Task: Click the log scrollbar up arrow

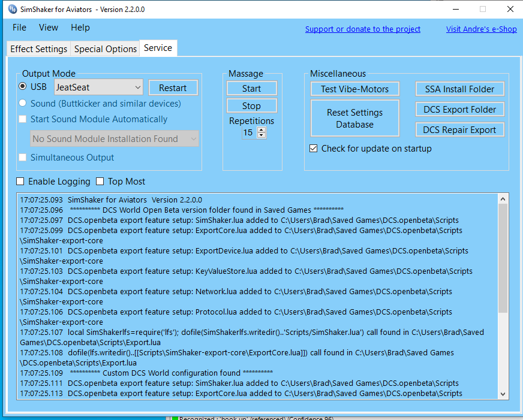Action: point(503,199)
